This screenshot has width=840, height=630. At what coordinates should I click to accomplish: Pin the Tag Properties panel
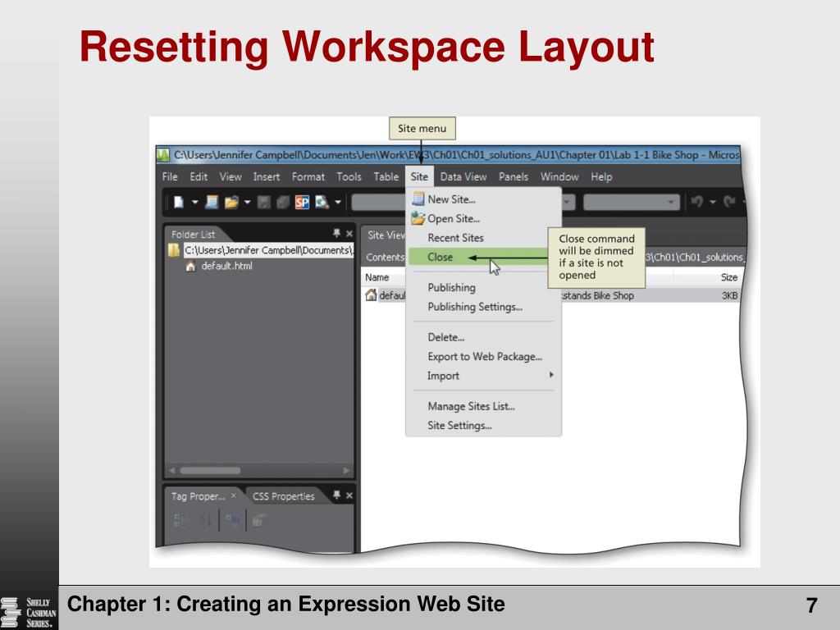(336, 495)
